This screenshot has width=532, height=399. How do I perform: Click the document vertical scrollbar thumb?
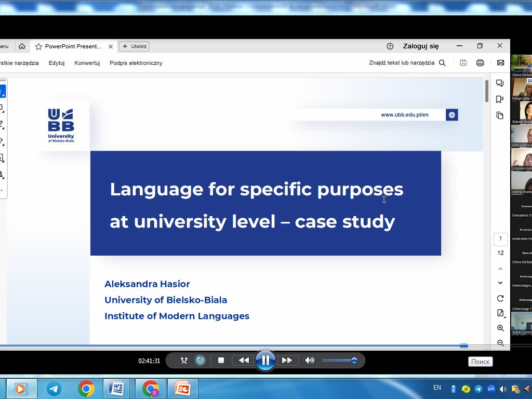pyautogui.click(x=486, y=91)
